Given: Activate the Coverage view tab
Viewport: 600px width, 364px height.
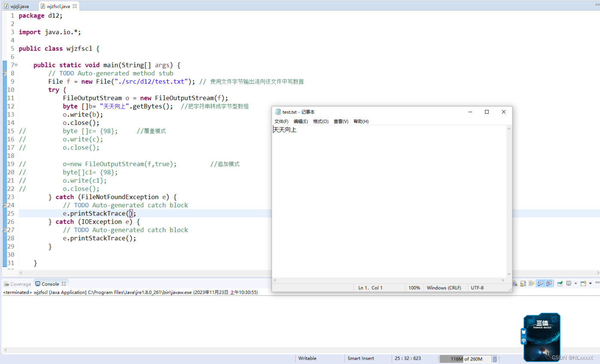Looking at the screenshot, I should pyautogui.click(x=18, y=284).
